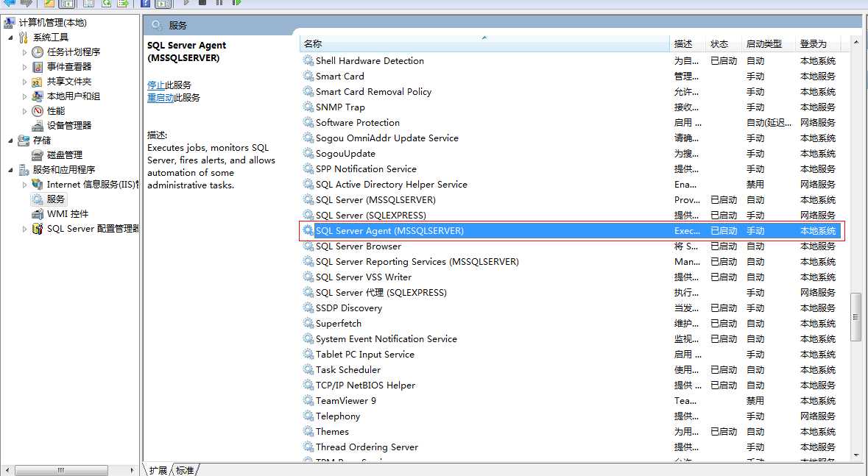This screenshot has height=476, width=868.
Task: Click the 重启动 link for this service
Action: 160,97
